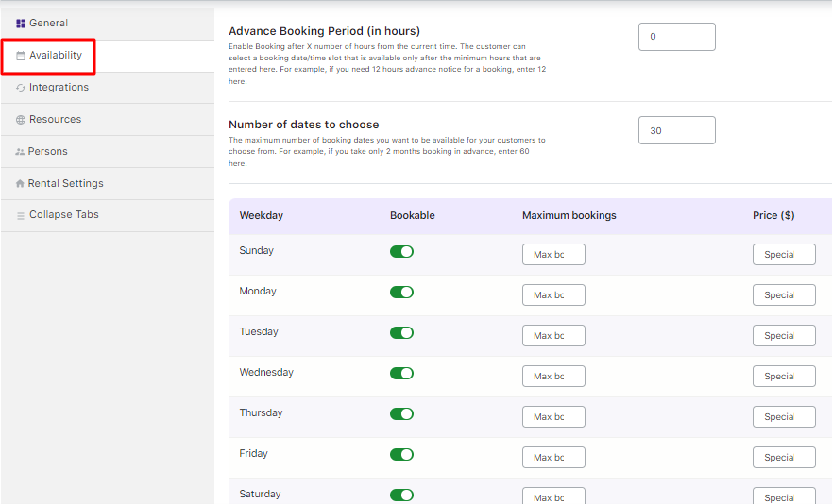
Task: Click Saturday maximum bookings field
Action: pos(553,496)
